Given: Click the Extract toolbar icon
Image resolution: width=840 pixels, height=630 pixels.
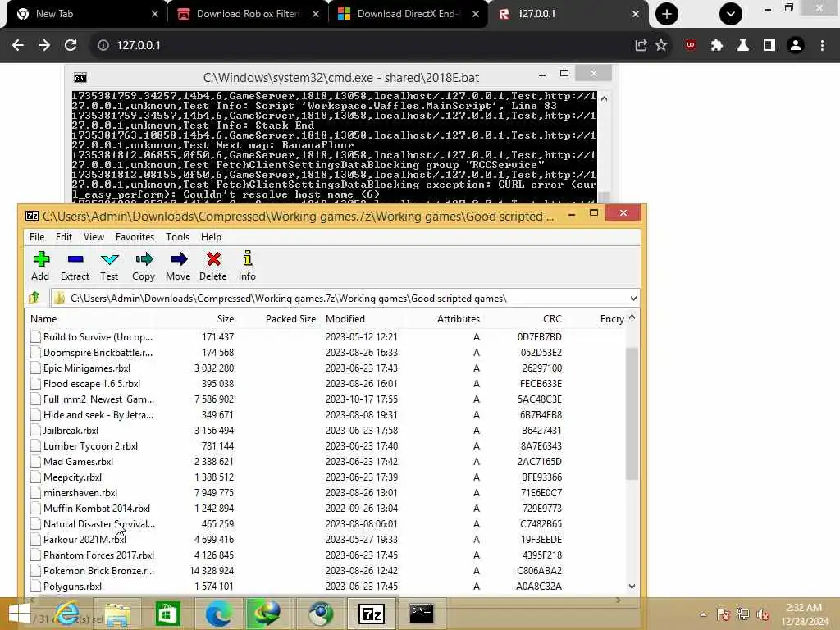Looking at the screenshot, I should tap(75, 266).
